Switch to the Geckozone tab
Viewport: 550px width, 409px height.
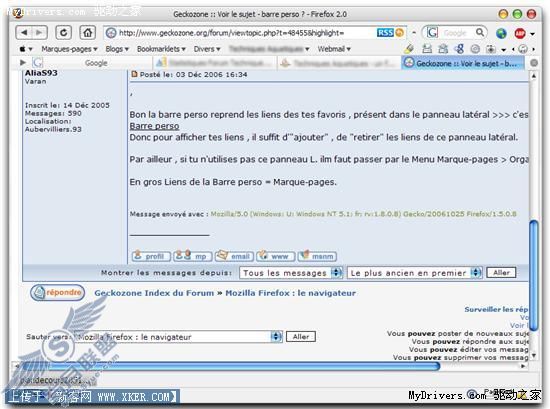[x=462, y=63]
